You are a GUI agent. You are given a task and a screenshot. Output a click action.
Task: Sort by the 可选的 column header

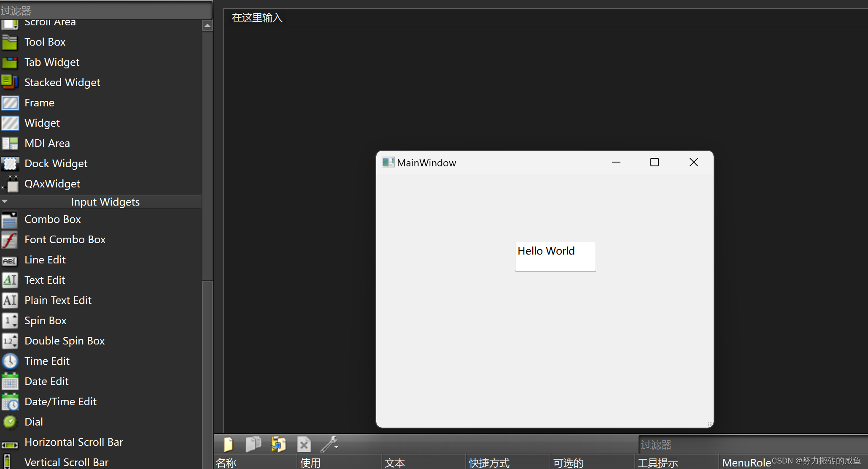click(593, 463)
